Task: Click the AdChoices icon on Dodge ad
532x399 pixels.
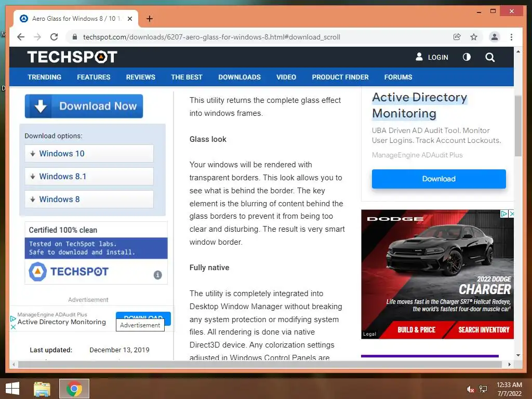Action: point(504,214)
